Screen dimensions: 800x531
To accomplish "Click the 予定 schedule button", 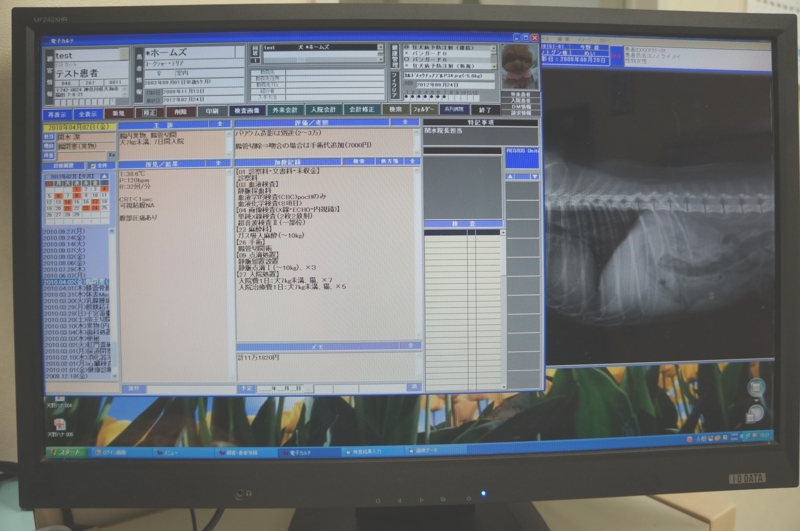I will (x=246, y=389).
